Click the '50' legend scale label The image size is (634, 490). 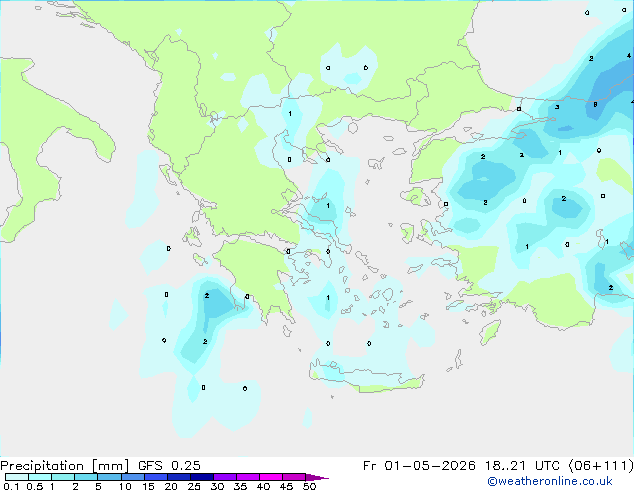click(x=309, y=486)
